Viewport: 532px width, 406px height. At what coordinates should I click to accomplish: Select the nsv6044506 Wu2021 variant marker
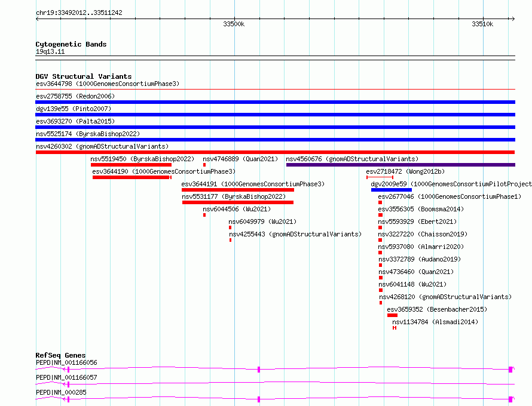204,215
